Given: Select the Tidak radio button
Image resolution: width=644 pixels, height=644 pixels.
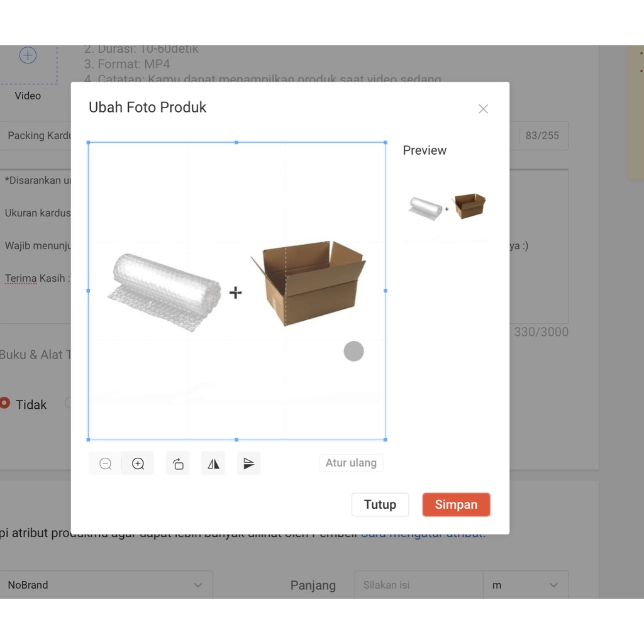Looking at the screenshot, I should pos(5,403).
